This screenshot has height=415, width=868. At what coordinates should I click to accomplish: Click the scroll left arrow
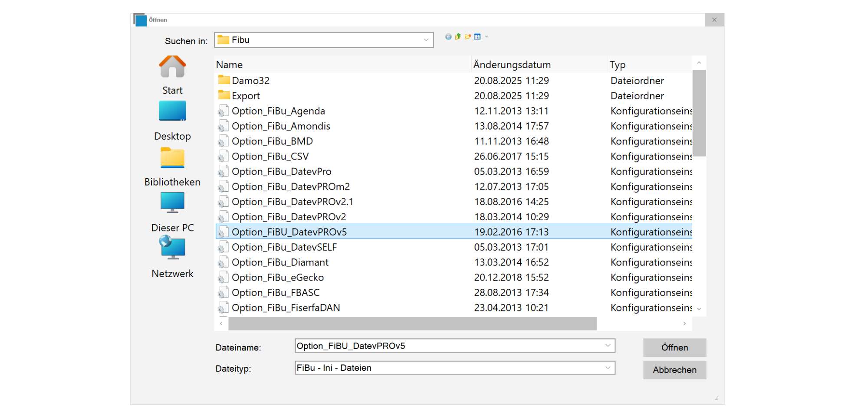(221, 324)
